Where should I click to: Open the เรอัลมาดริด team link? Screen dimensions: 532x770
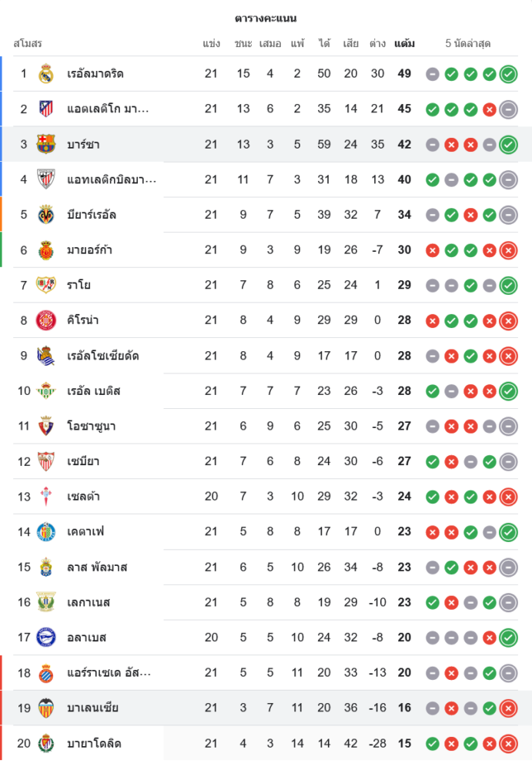click(x=95, y=74)
